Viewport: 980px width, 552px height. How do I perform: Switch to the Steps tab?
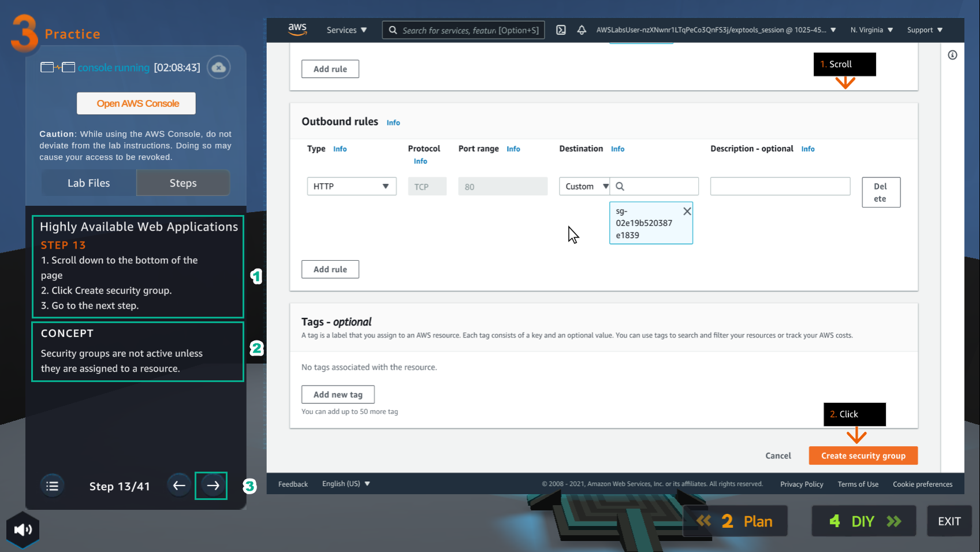pos(183,183)
